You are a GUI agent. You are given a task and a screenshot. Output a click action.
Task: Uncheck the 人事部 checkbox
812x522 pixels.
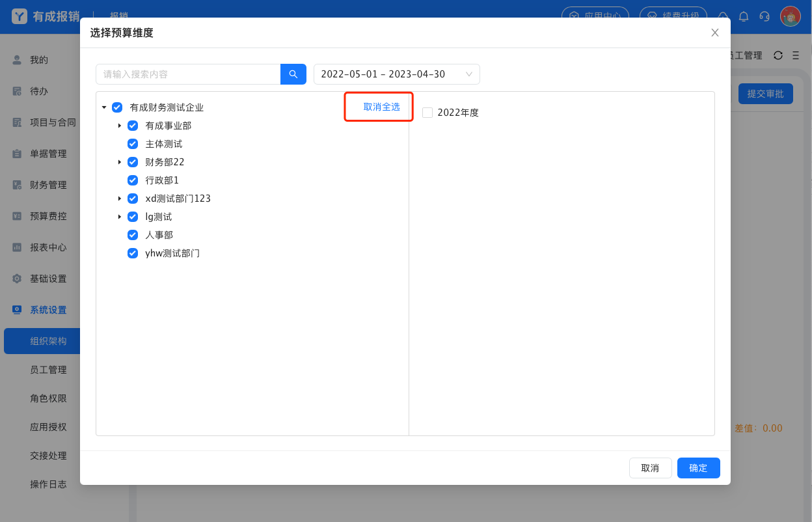click(133, 235)
